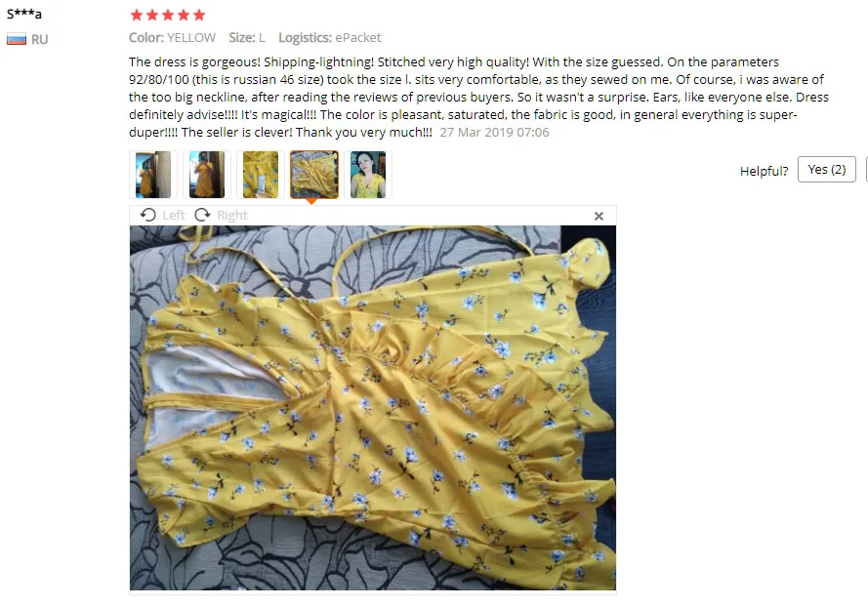Click reviewer name S***a
Screen dimensions: 868x607
(x=23, y=14)
